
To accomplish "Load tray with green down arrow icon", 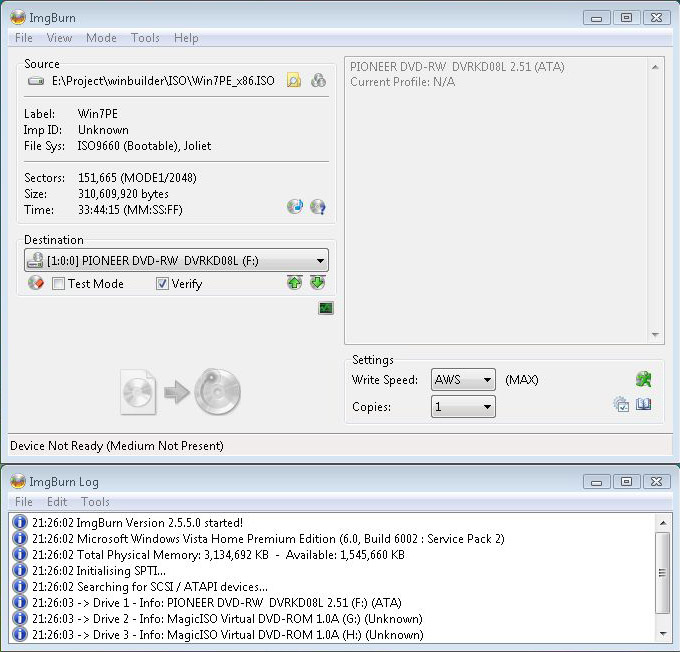I will click(x=318, y=283).
